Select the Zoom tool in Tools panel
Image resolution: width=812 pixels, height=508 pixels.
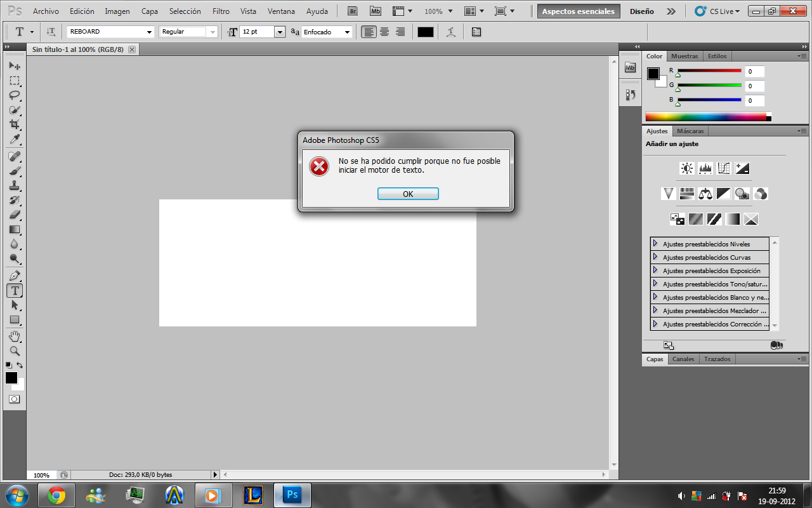[x=14, y=351]
